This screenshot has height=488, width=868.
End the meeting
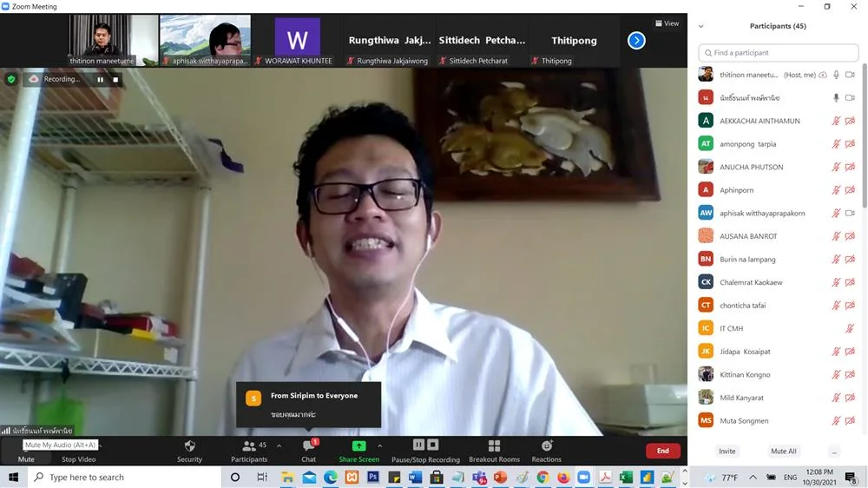tap(662, 451)
